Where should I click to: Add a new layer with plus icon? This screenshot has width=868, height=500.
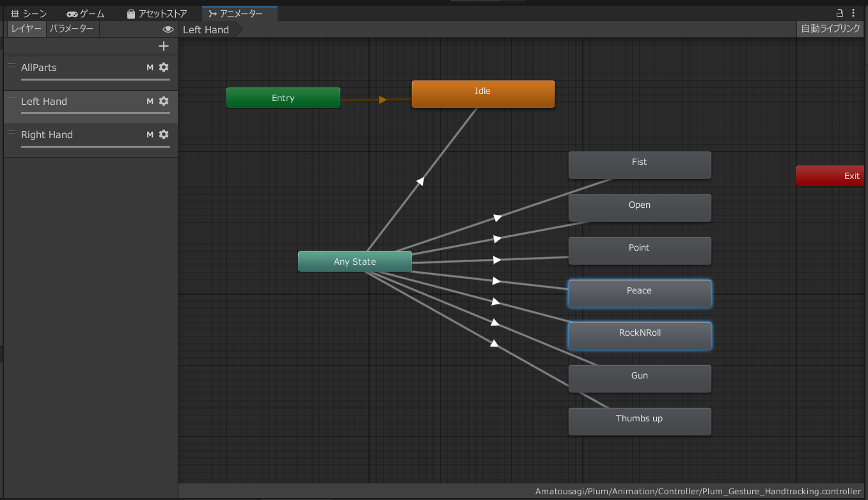pos(164,46)
